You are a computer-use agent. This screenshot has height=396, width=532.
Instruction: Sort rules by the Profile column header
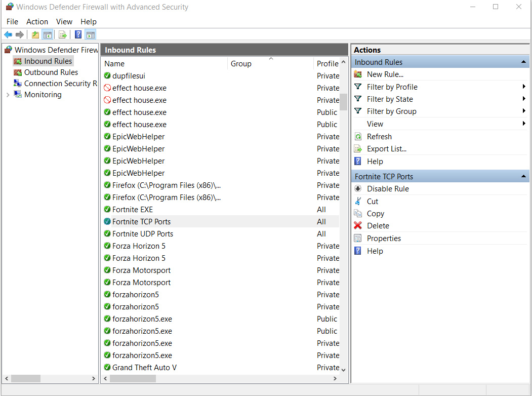(x=327, y=64)
